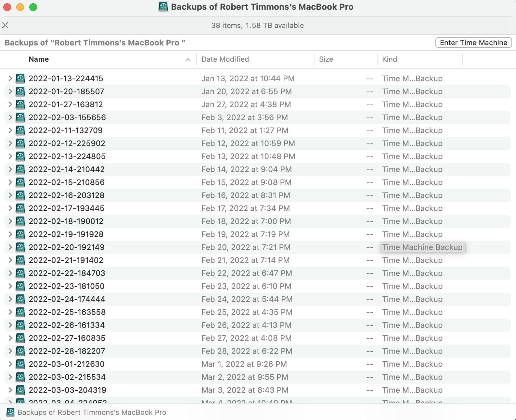This screenshot has height=420, width=516.
Task: Select the backup icon for 2022-02-24-174444
Action: [x=20, y=299]
